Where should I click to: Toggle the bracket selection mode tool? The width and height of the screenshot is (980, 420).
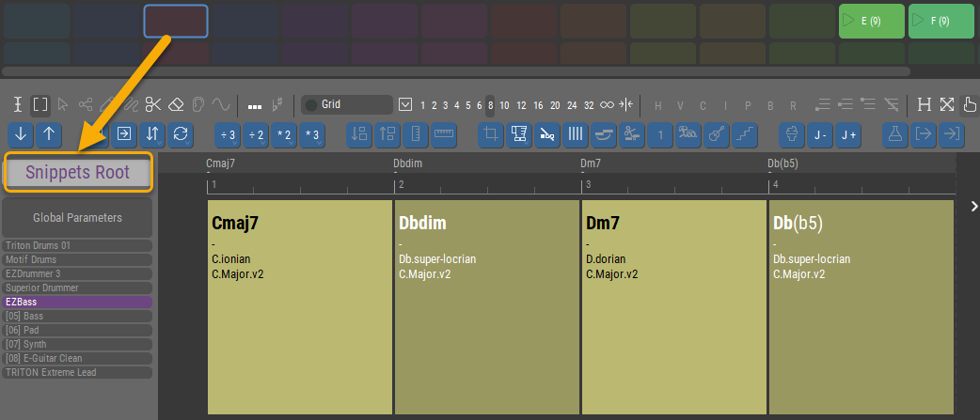(40, 104)
